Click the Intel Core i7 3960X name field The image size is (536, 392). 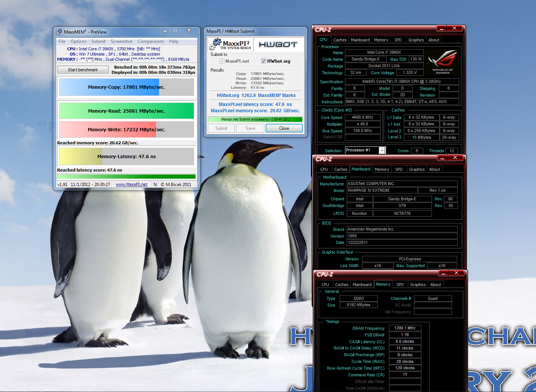[384, 53]
